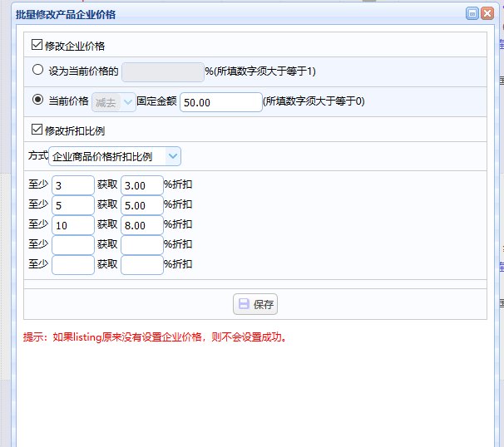Click the 保存 save button
The width and height of the screenshot is (504, 447).
coord(255,304)
